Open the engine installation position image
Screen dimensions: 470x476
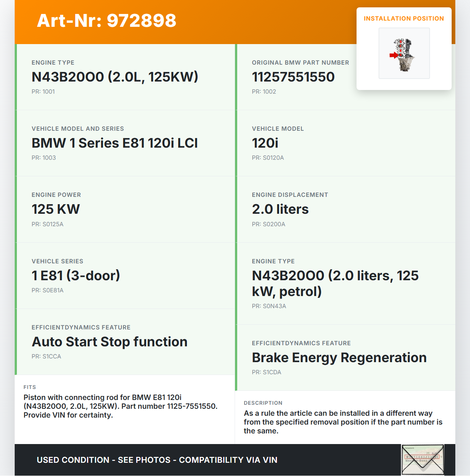404,53
